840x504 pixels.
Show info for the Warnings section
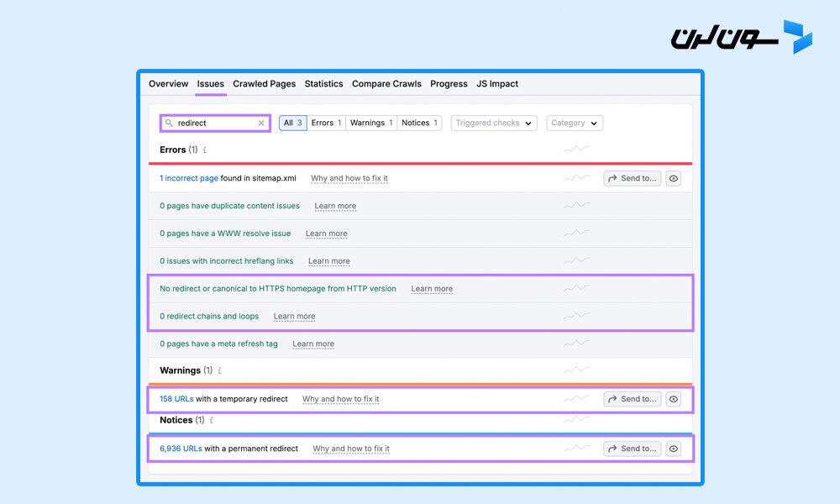coord(219,370)
